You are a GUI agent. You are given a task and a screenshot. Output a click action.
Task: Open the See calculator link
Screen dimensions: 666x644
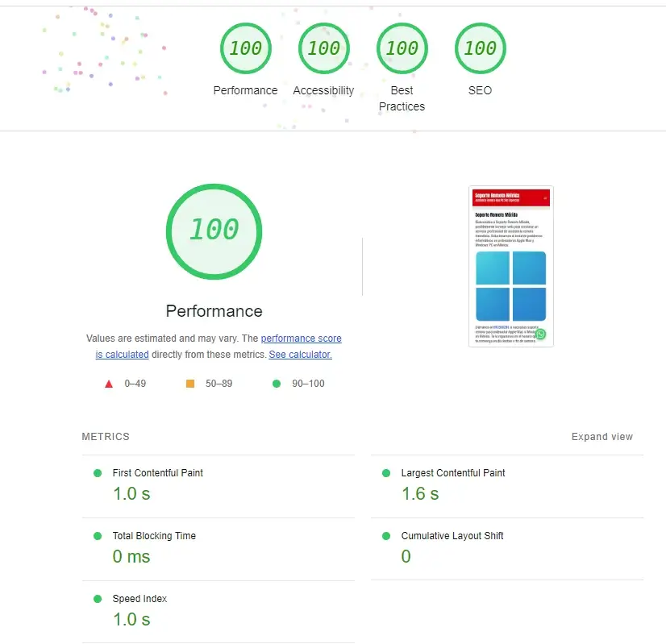tap(300, 354)
